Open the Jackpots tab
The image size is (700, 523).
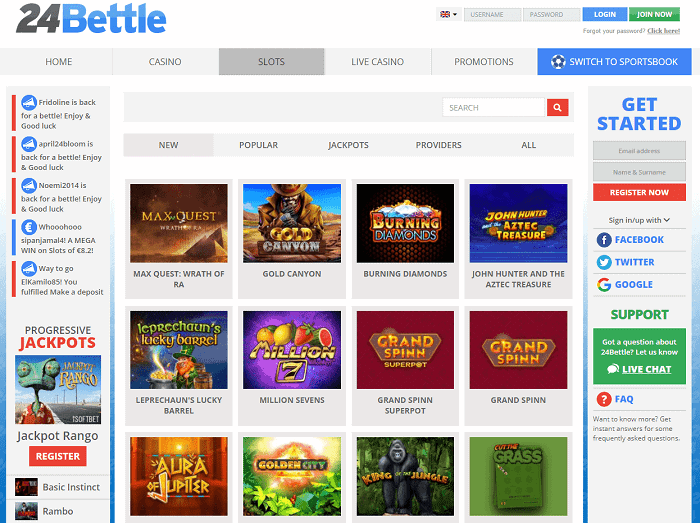[348, 145]
